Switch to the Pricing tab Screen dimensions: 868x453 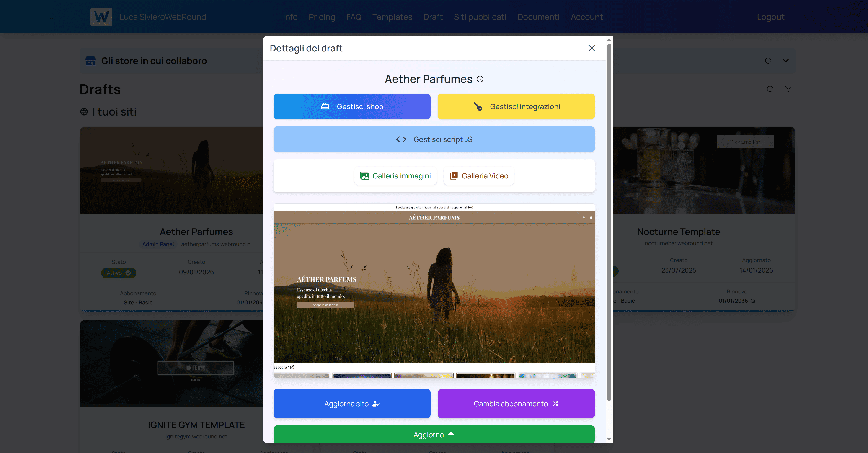coord(322,17)
